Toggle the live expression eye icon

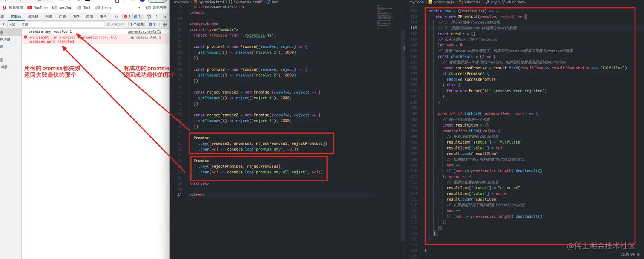(x=13, y=25)
